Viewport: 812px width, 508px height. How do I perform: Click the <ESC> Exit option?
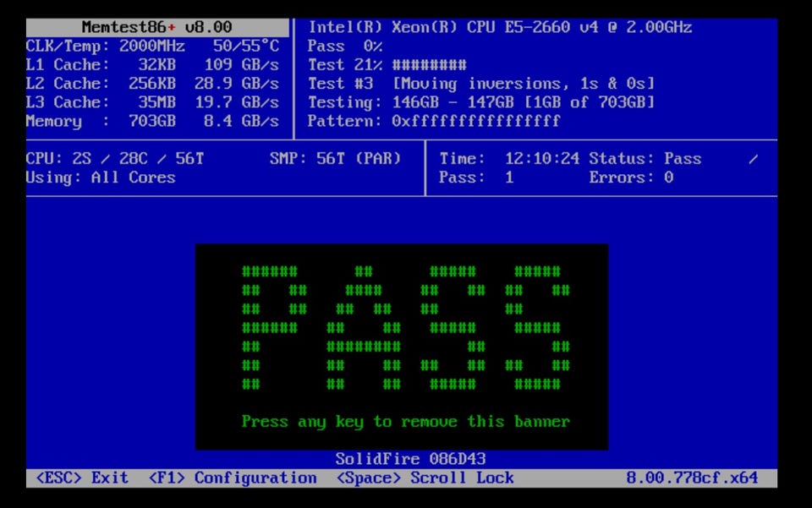82,478
